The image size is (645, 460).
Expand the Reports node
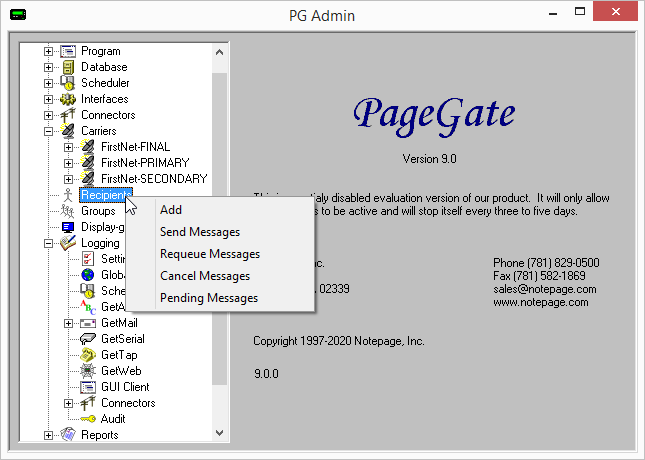pos(48,435)
